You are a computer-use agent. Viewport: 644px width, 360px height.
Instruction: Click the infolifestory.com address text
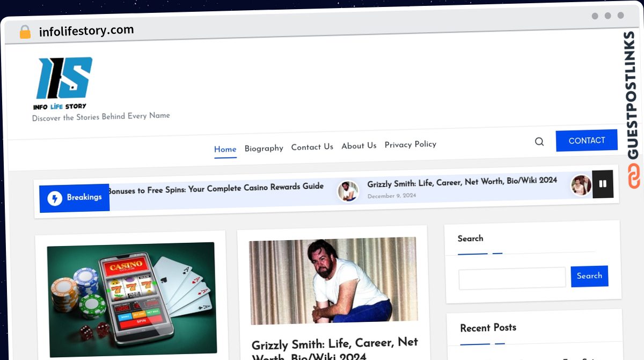pos(86,31)
